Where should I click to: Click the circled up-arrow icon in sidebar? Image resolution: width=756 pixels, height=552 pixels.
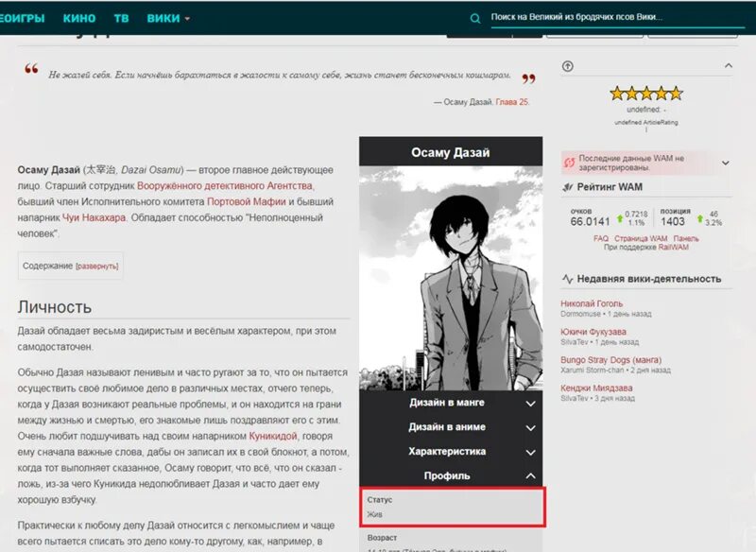pos(568,66)
